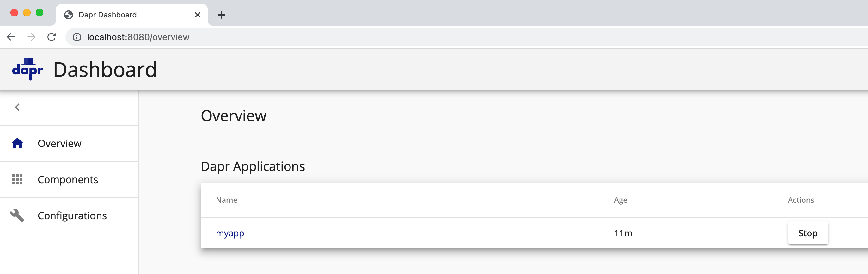Open the Components menu item

tap(69, 179)
